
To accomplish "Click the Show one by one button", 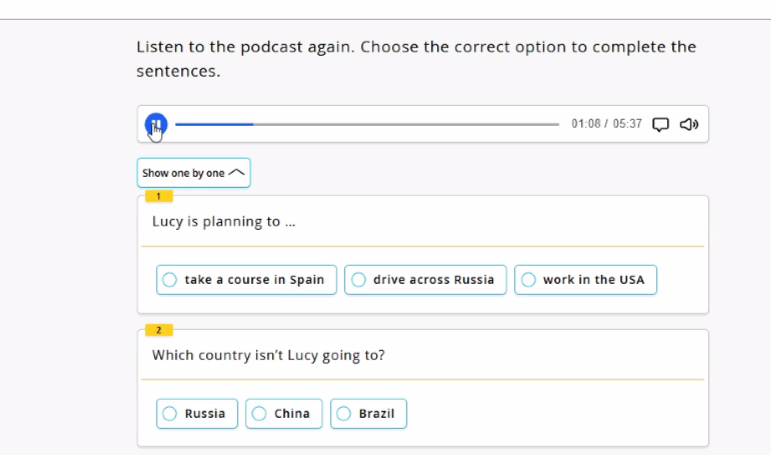I will pyautogui.click(x=183, y=173).
